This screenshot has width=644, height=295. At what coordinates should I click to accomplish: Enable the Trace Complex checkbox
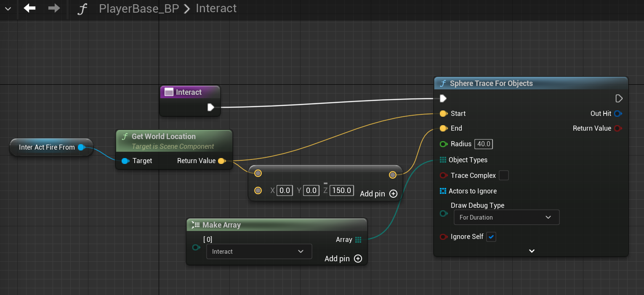(x=503, y=175)
